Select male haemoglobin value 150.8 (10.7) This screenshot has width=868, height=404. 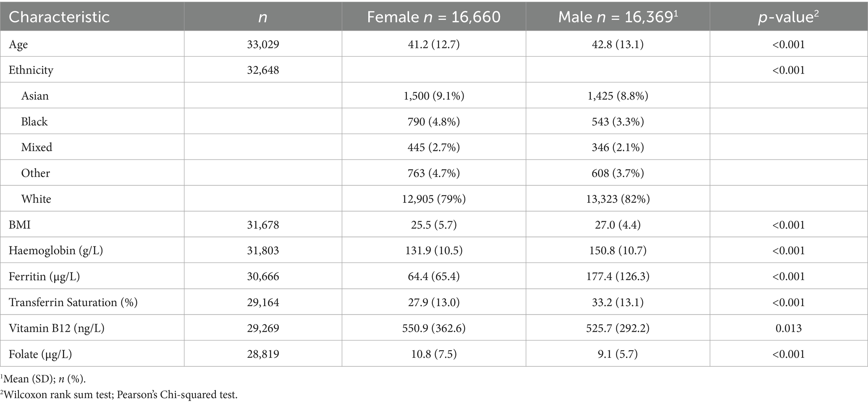[x=617, y=250]
